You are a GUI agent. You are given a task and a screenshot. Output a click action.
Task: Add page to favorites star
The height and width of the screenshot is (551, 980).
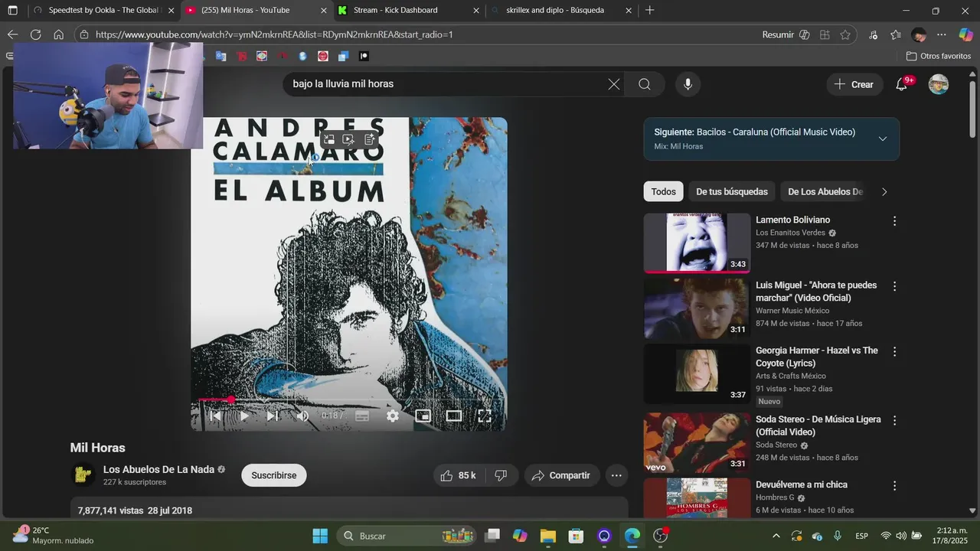(x=845, y=34)
